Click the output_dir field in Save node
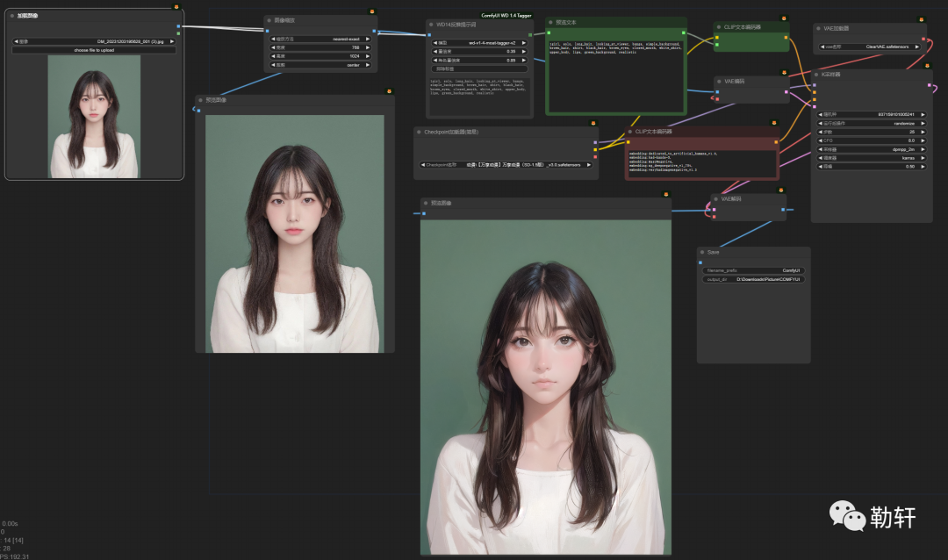Viewport: 948px width, 560px height. [753, 279]
